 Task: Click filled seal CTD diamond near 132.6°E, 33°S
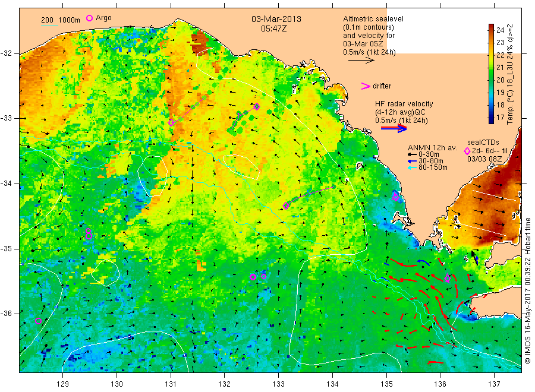click(257, 107)
